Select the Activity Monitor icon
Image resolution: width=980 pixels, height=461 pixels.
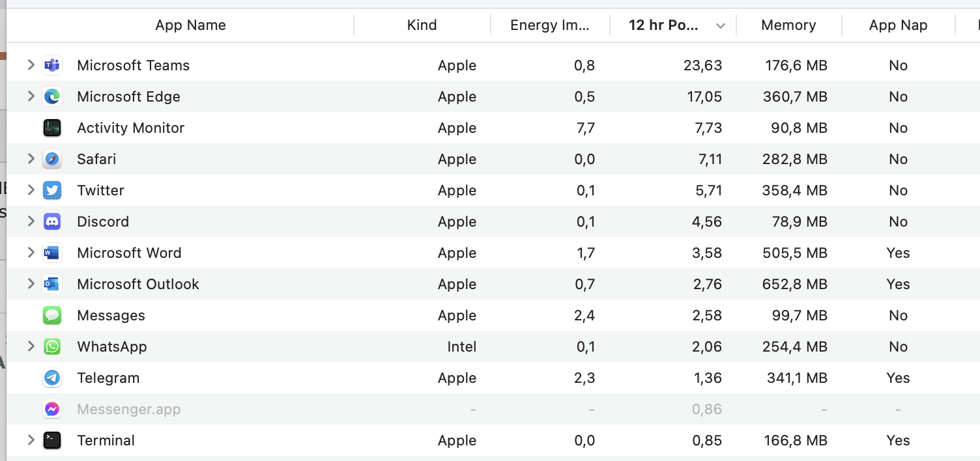(52, 128)
